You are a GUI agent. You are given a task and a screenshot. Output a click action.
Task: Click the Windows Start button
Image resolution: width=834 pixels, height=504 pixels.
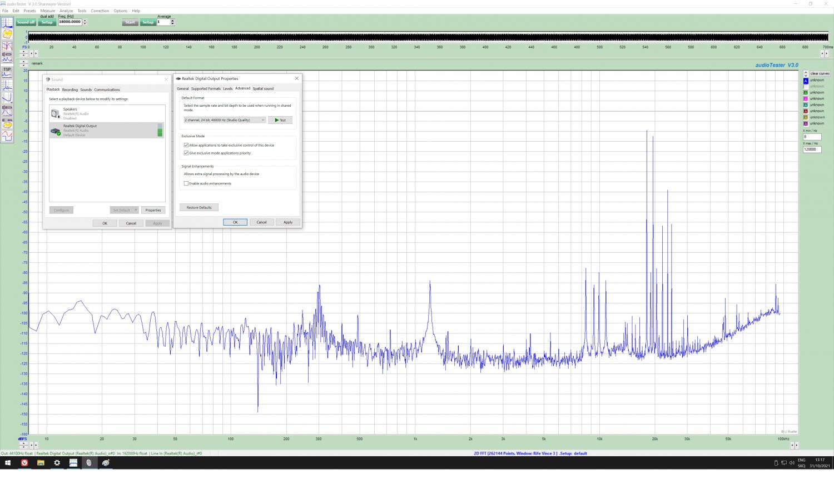[x=8, y=463]
